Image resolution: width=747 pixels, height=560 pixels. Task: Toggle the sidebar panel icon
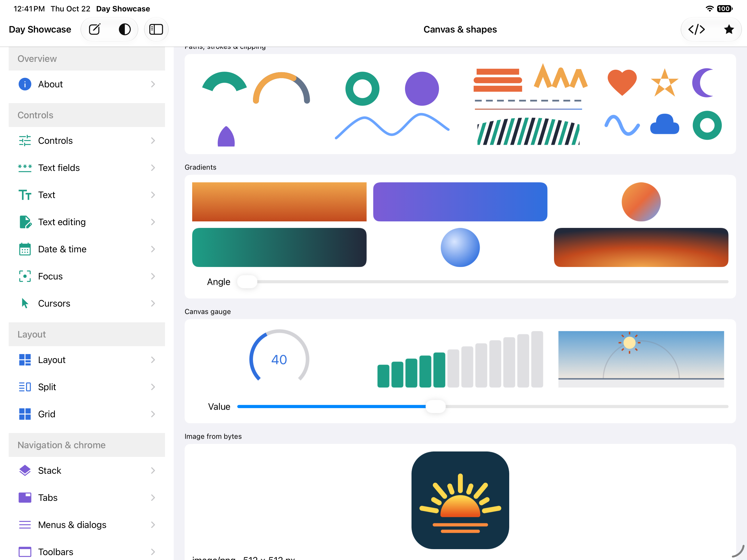click(156, 29)
